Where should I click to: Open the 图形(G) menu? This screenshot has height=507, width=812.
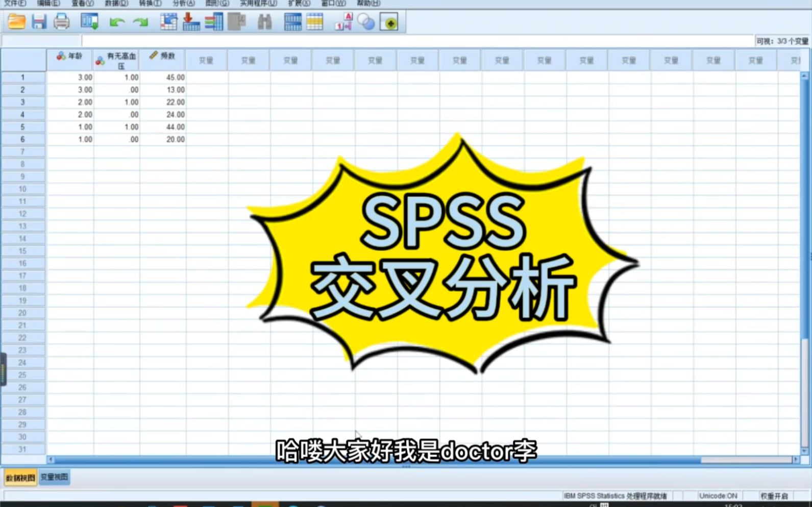(217, 3)
